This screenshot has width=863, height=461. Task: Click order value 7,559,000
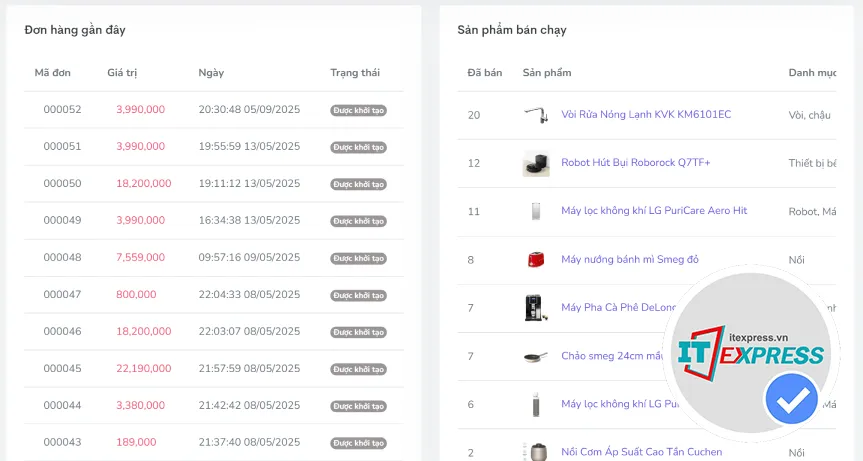tap(140, 257)
